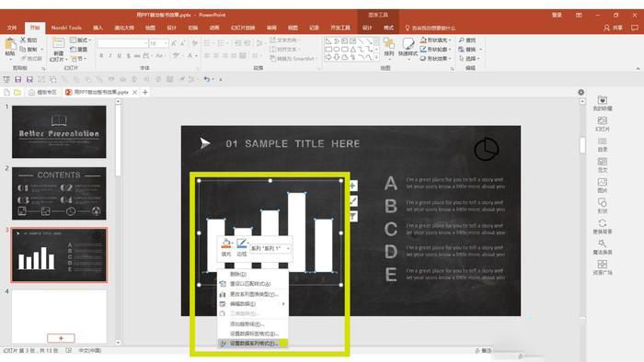The width and height of the screenshot is (644, 362).
Task: Toggle Underline formatting button
Action: click(x=119, y=55)
